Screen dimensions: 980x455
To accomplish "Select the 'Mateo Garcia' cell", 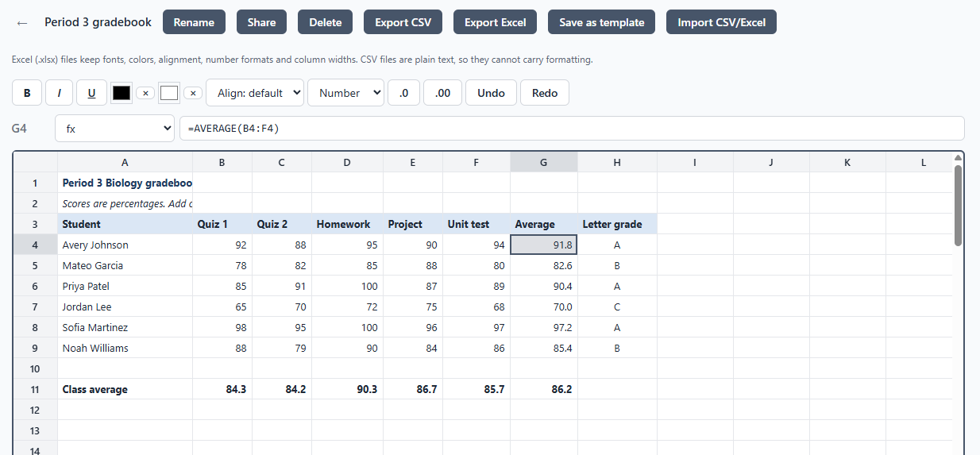I will tap(125, 265).
